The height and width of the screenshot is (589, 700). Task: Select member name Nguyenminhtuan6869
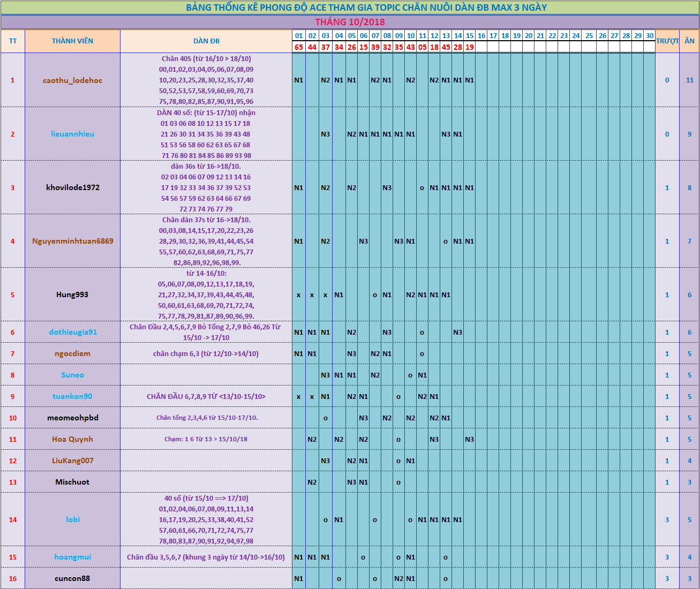point(72,241)
